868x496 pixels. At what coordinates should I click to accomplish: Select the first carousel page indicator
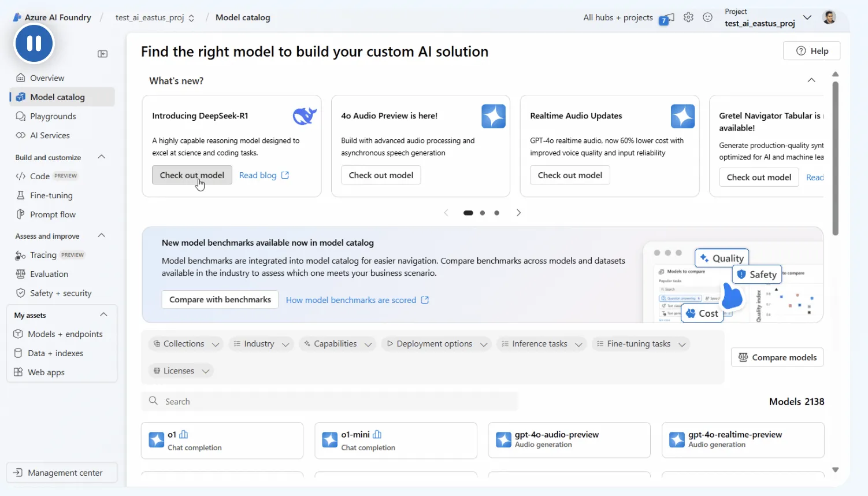[x=468, y=213]
